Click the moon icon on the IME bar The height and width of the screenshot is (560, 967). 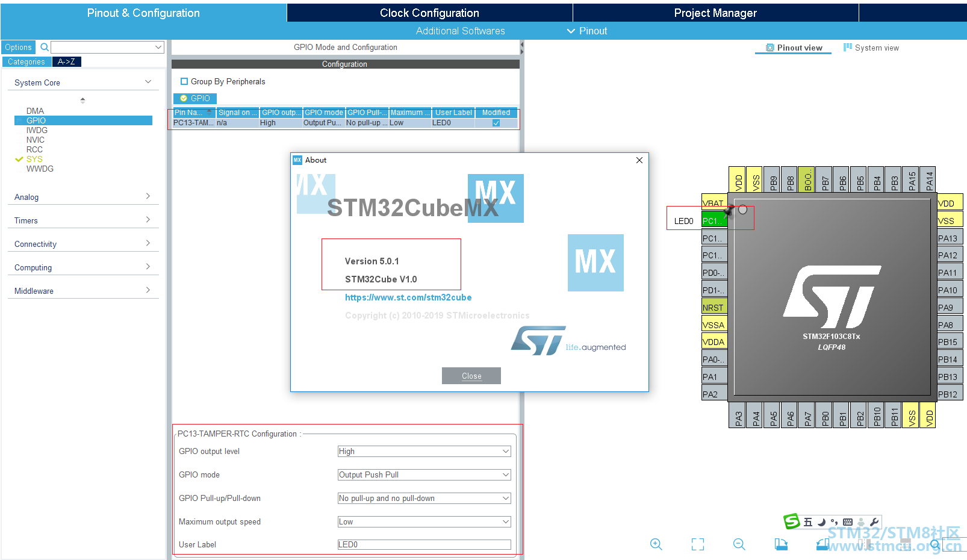pyautogui.click(x=821, y=522)
